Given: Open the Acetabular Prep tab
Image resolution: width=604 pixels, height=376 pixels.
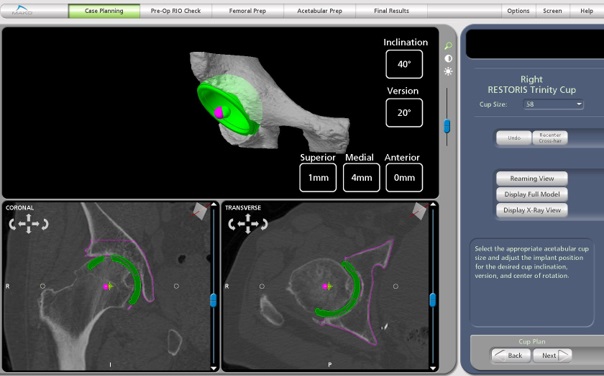Looking at the screenshot, I should [319, 11].
